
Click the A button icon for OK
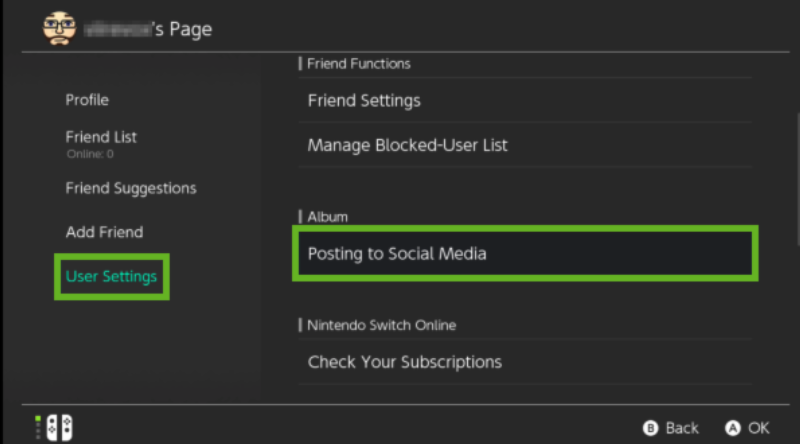[733, 428]
